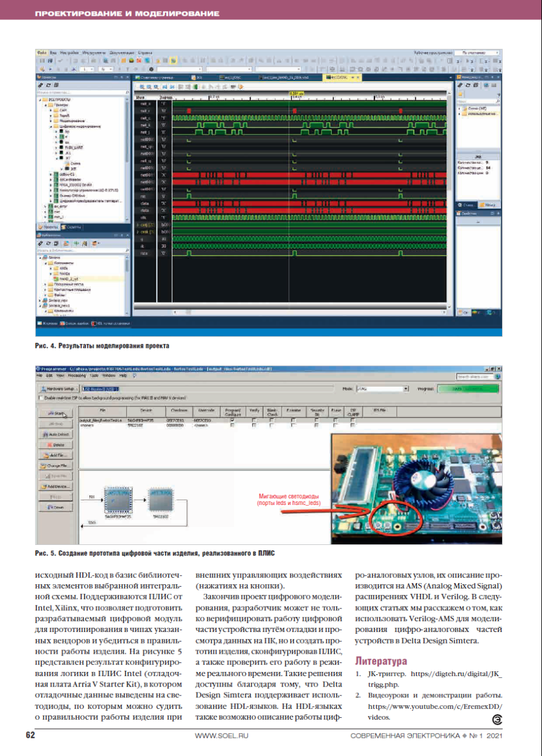Toggle Blank-Check checkbox for the 5AGXFB3H4F35 row
Image resolution: width=542 pixels, height=756 pixels.
(x=273, y=420)
